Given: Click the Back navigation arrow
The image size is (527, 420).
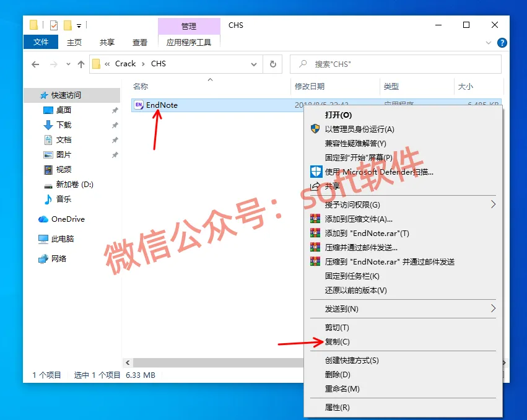Looking at the screenshot, I should tap(35, 64).
